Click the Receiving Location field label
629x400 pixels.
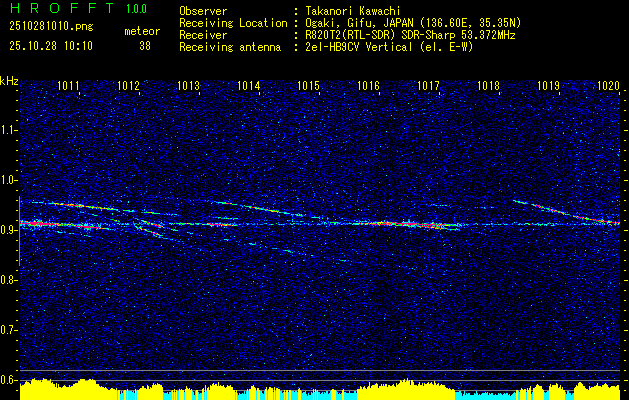pos(233,23)
